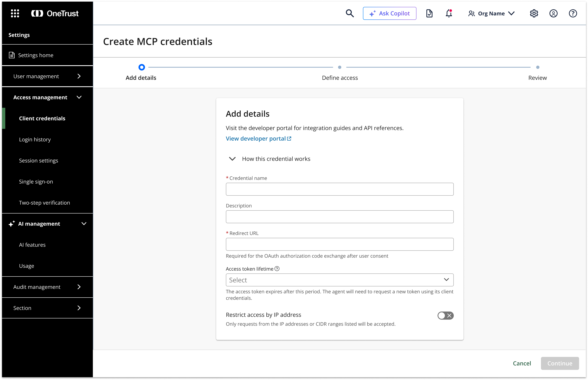Image resolution: width=588 pixels, height=380 pixels.
Task: Open AI features
Action: [x=47, y=245]
